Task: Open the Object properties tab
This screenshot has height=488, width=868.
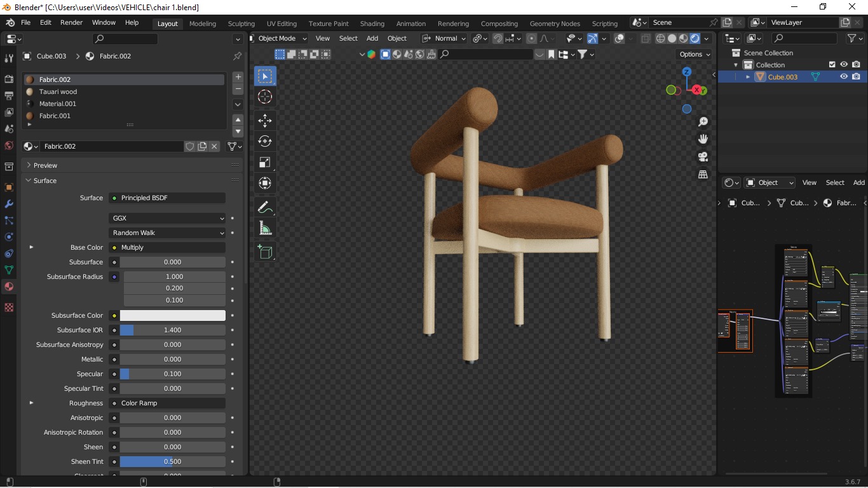Action: coord(9,187)
